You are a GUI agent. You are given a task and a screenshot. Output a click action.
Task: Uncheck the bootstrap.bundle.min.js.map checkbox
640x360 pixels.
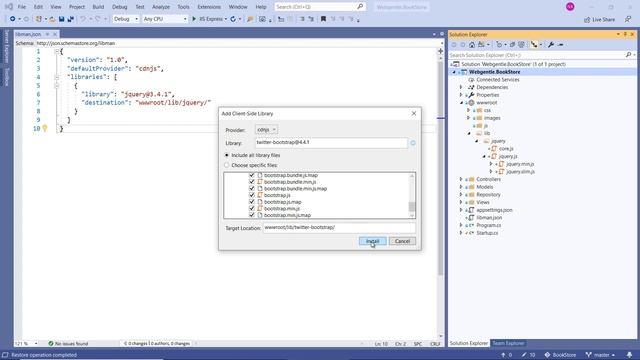pyautogui.click(x=252, y=189)
